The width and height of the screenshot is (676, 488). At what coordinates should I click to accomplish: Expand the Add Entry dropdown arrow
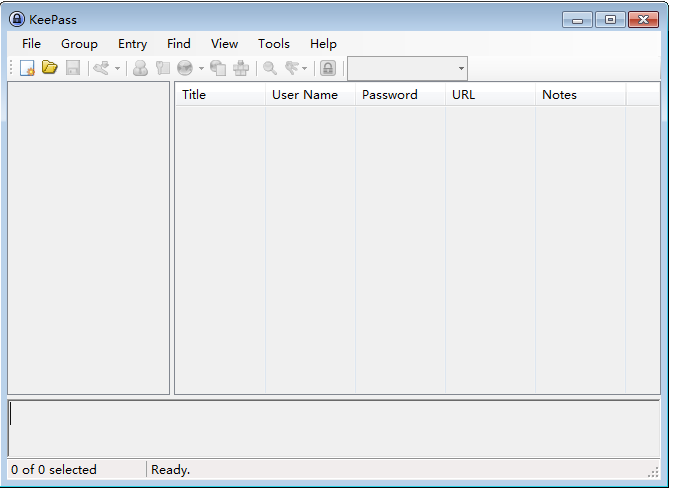point(117,68)
